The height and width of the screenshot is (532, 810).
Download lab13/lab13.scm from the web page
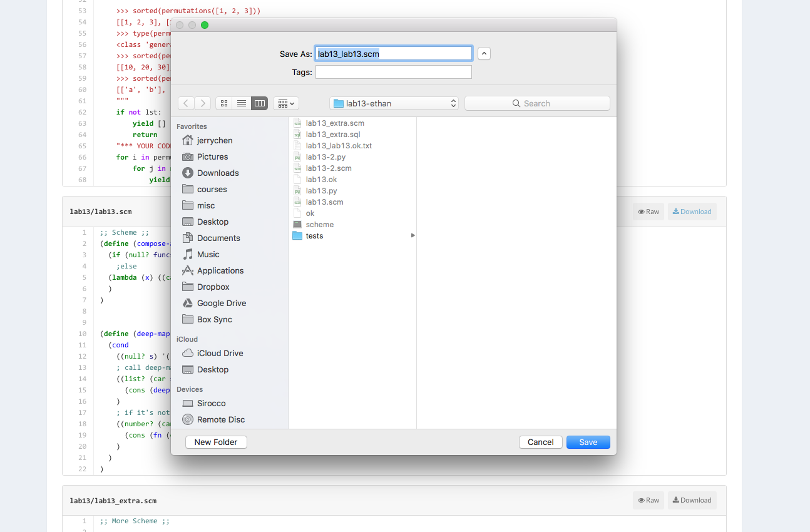click(x=692, y=212)
